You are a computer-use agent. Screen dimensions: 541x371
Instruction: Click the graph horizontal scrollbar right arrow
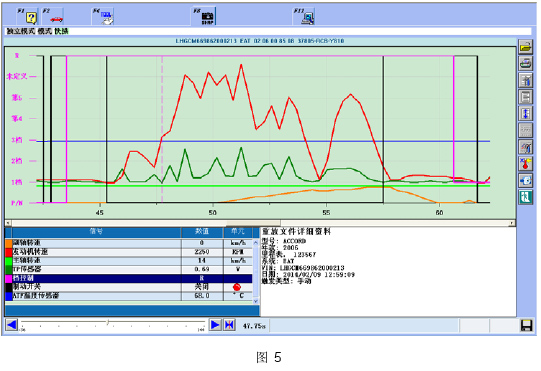(x=512, y=223)
